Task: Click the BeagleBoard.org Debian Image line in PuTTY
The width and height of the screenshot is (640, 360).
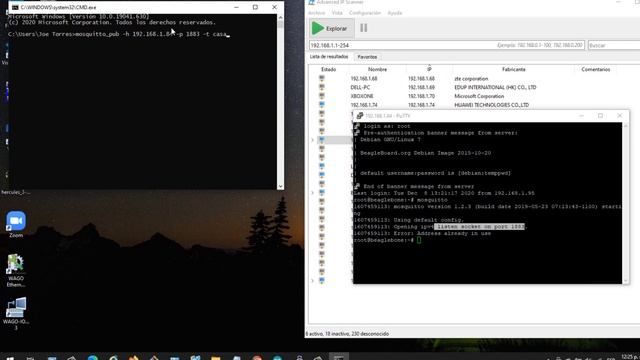Action: coord(425,153)
